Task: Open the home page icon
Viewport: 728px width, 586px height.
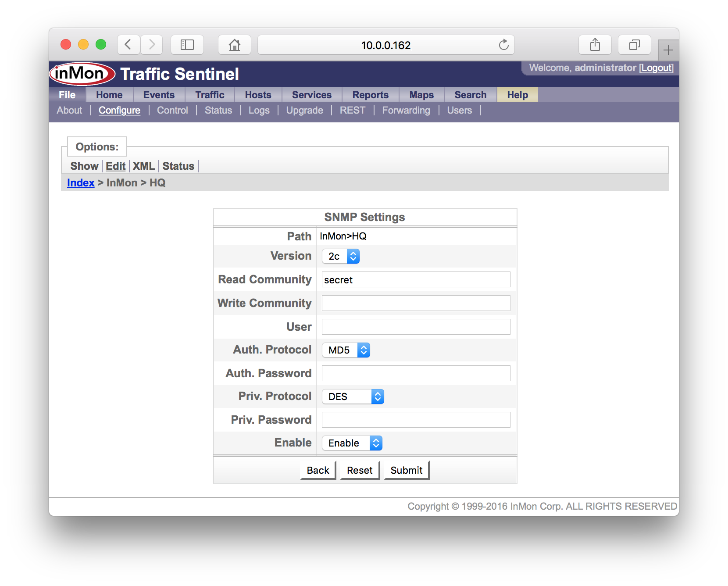Action: coord(235,45)
